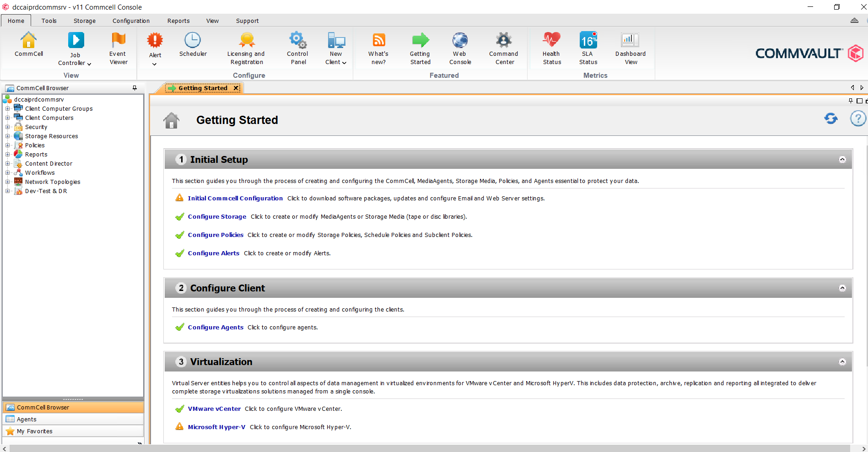Close the Getting Started tab
This screenshot has width=868, height=452.
pyautogui.click(x=236, y=88)
